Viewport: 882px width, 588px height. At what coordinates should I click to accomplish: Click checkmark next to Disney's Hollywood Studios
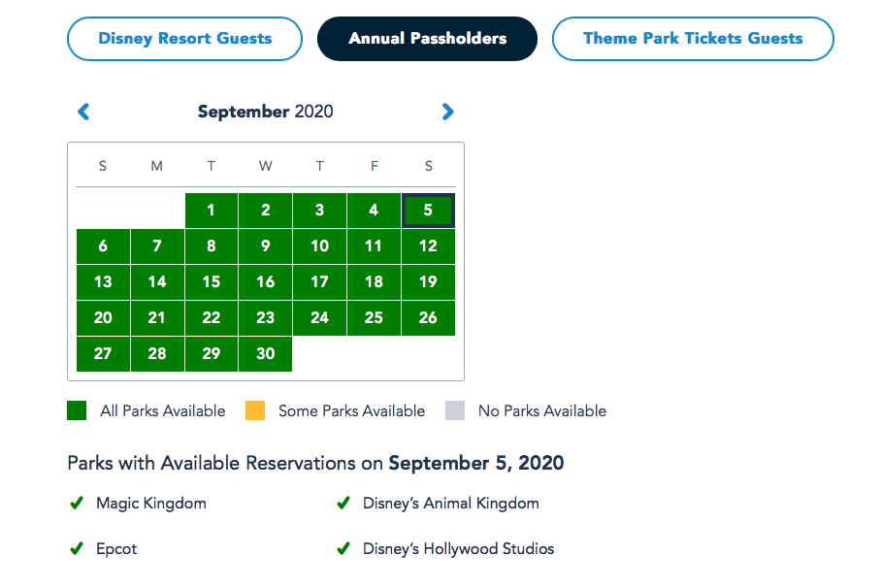343,549
